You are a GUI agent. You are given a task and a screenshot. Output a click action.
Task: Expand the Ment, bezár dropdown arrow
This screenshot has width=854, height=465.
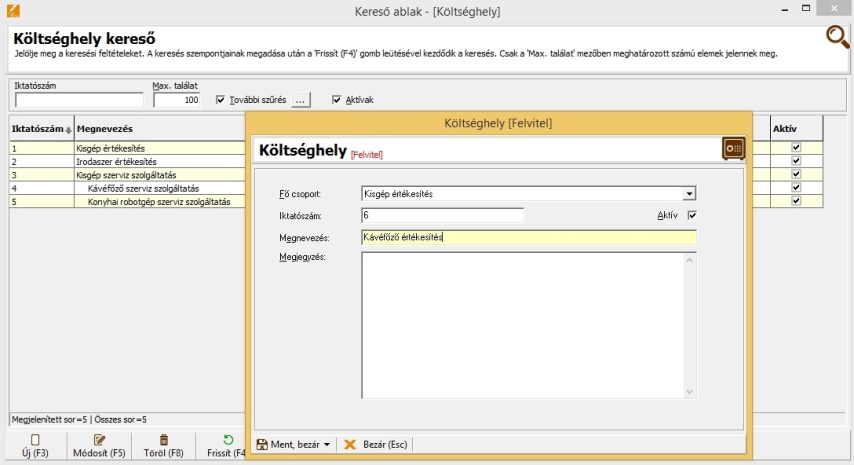tap(327, 445)
